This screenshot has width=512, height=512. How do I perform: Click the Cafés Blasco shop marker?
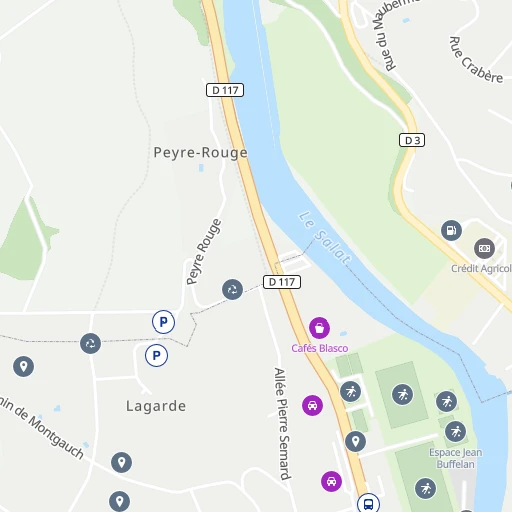[x=319, y=328]
